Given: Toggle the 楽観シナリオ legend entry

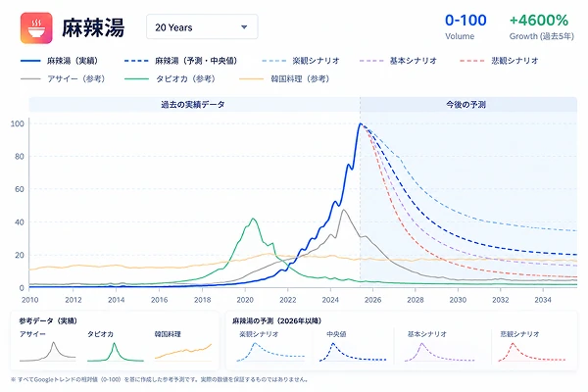Looking at the screenshot, I should (301, 61).
